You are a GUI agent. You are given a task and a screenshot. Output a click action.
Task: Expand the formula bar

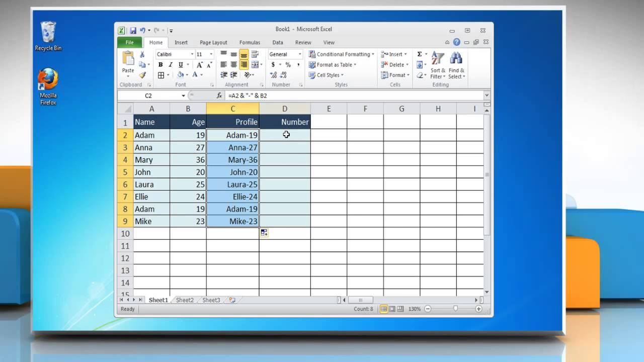487,96
